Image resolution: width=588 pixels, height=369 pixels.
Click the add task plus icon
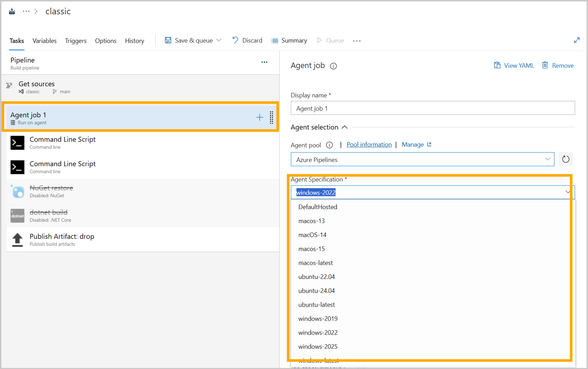(x=259, y=117)
